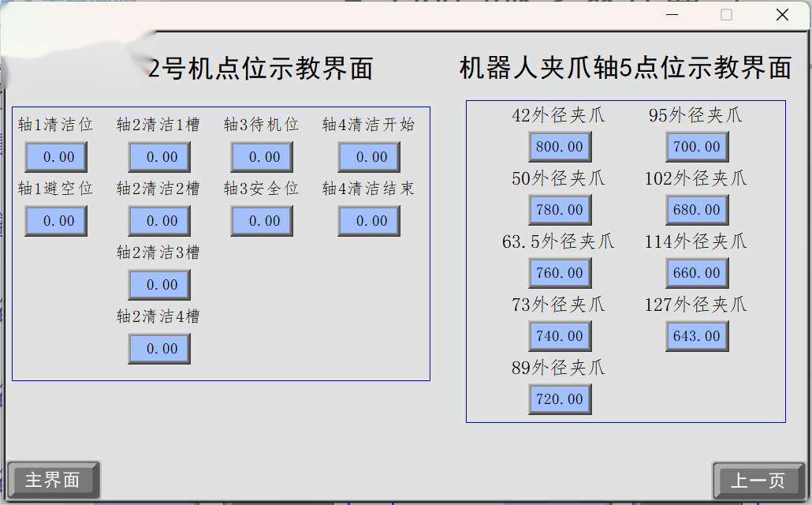Click the 轴4清洁结束 value field
812x505 pixels.
pos(369,221)
